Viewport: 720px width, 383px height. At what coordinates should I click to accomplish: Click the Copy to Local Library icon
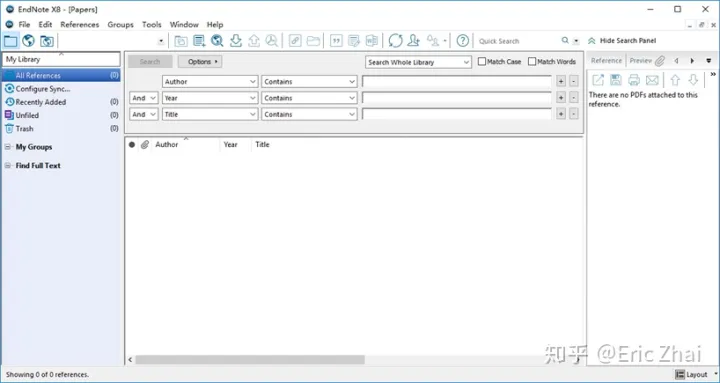[x=181, y=41]
